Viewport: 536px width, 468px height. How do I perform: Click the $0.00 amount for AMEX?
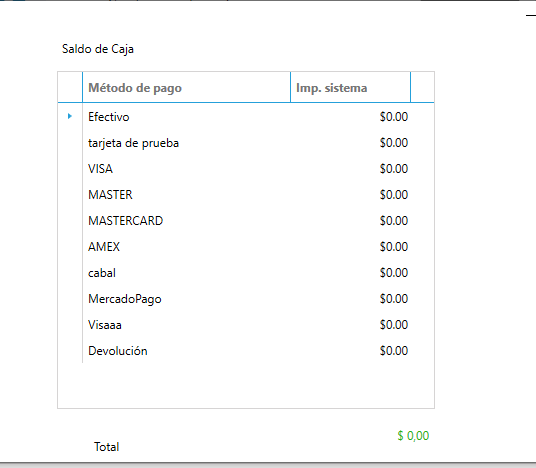[x=394, y=247]
